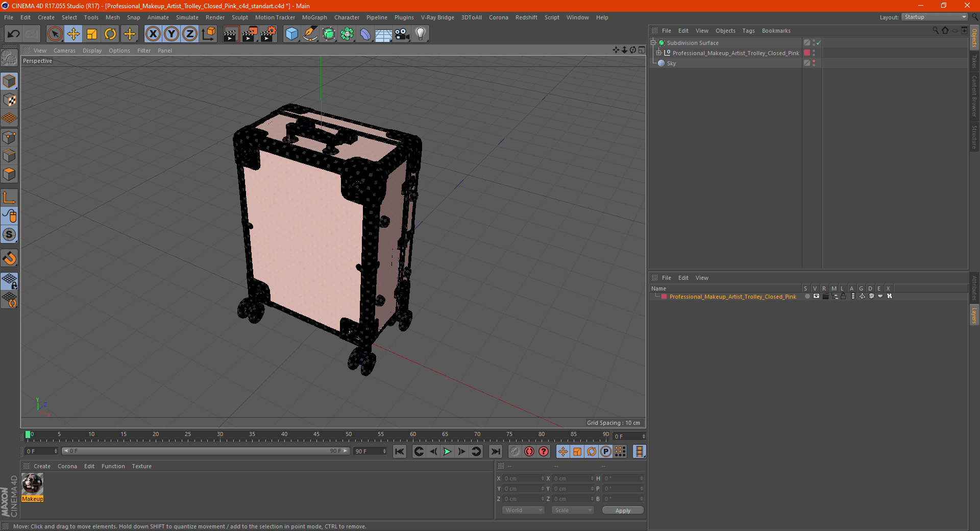Open the Layout Startup dropdown
The width and height of the screenshot is (980, 531).
(x=935, y=17)
